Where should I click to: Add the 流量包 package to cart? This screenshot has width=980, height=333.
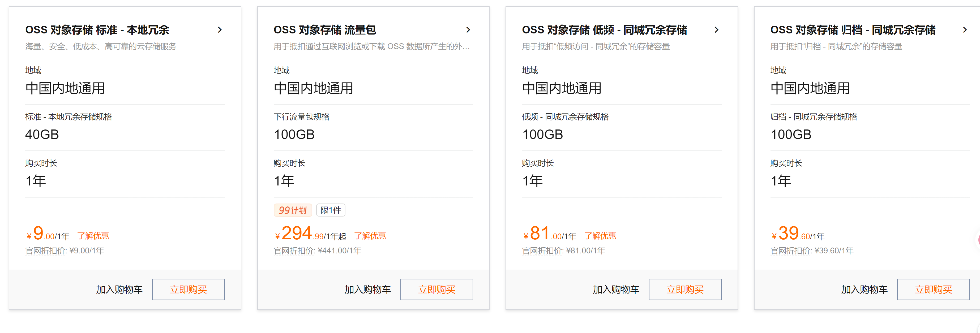(x=367, y=290)
